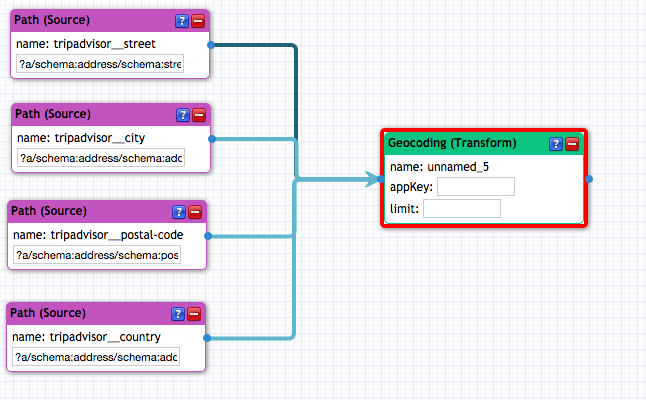The height and width of the screenshot is (400, 646).
Task: Click output port of tripadvisor__street node
Action: (x=211, y=45)
